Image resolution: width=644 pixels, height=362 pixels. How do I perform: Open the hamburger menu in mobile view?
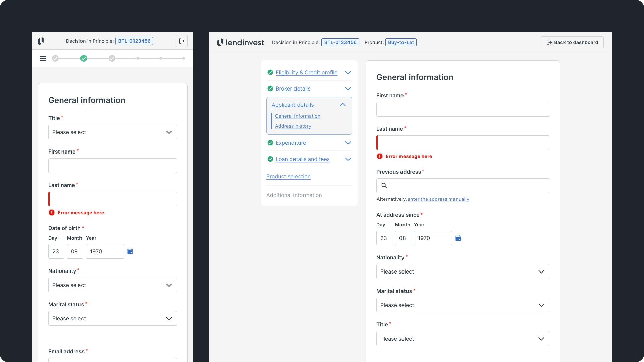[x=43, y=58]
